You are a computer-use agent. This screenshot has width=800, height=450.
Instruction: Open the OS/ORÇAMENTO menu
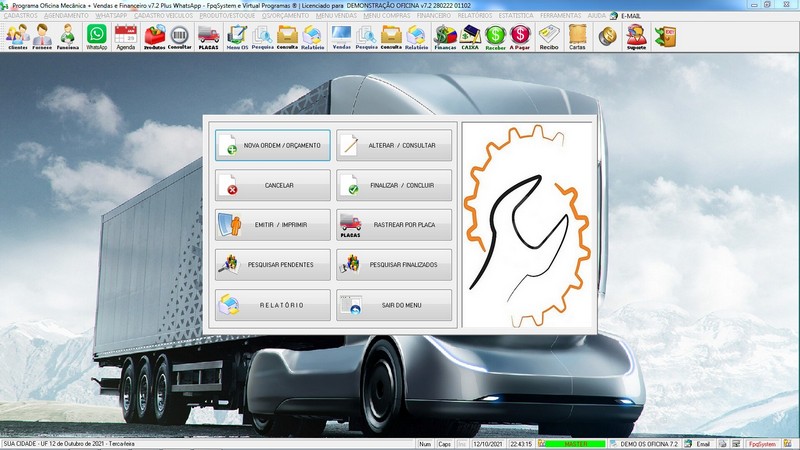pos(285,16)
